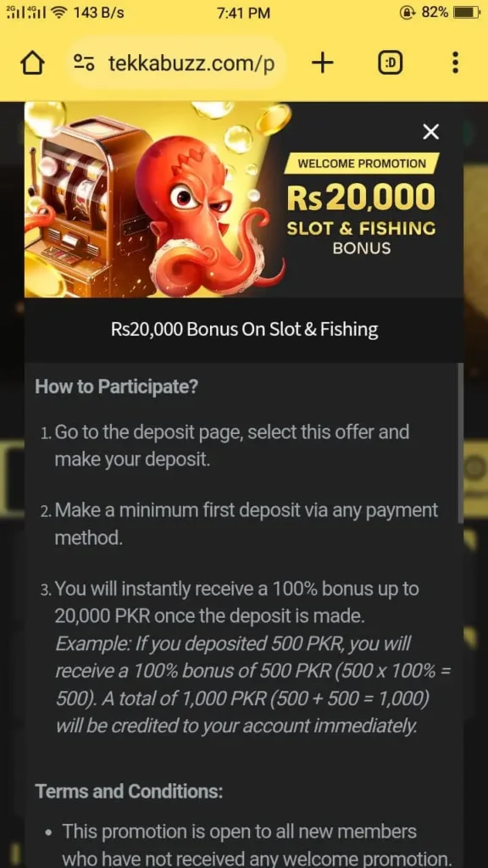The width and height of the screenshot is (488, 868).
Task: Tap the mobile signal strength icon
Action: pyautogui.click(x=25, y=12)
